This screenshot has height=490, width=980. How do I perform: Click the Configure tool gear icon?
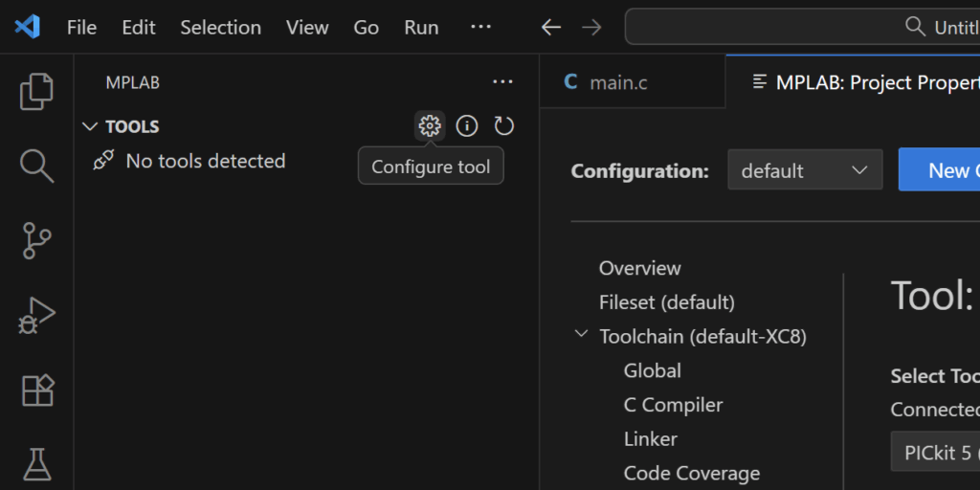tap(430, 126)
